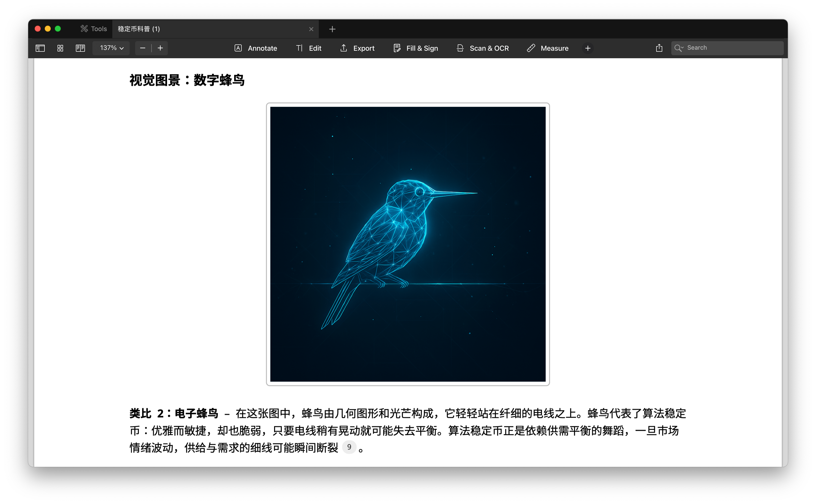Toggle the sidebar panel icon
Screen dimensions: 816x504
click(40, 48)
